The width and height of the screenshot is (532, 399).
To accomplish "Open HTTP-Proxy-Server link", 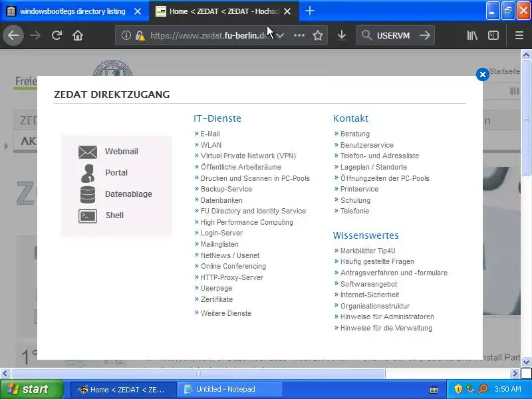I will pos(232,277).
